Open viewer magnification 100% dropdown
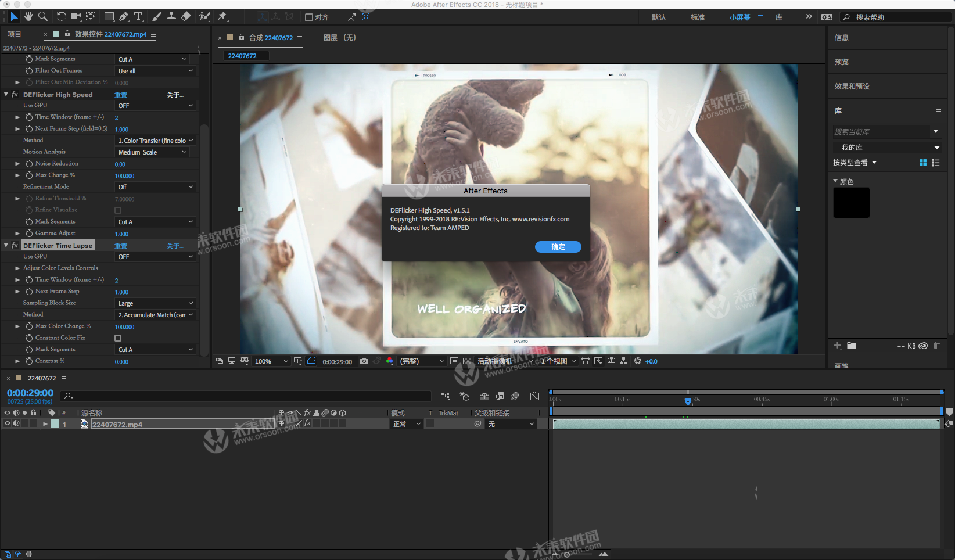 coord(271,361)
